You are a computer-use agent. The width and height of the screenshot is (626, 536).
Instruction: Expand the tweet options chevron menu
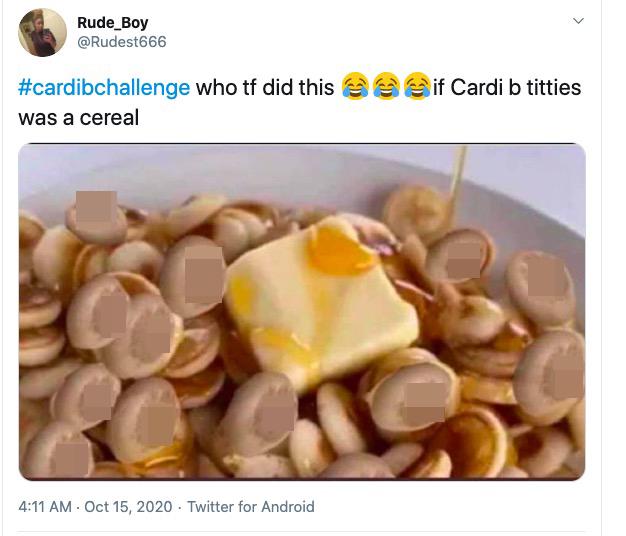[x=578, y=21]
